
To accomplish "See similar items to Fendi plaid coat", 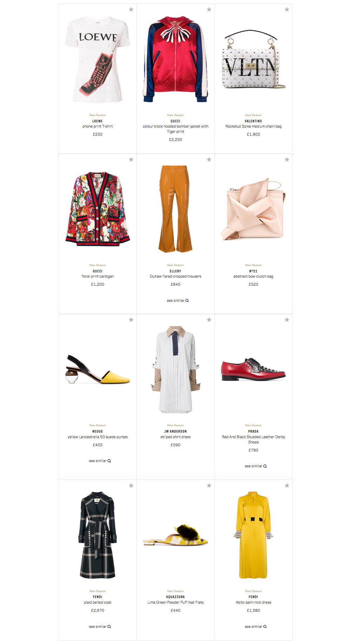I will (100, 626).
